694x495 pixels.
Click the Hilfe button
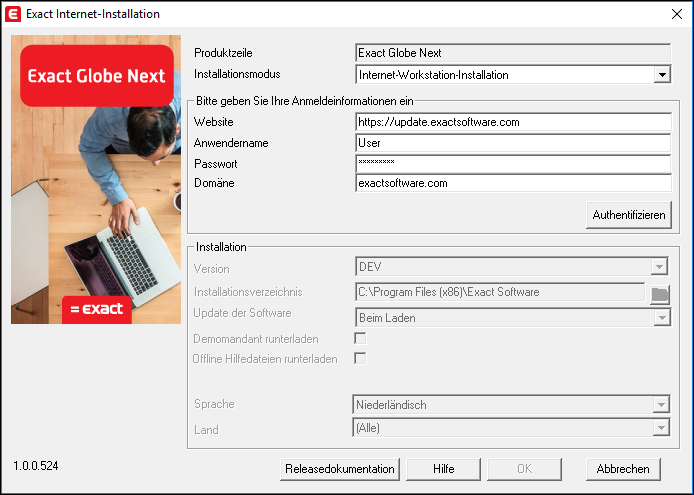(x=443, y=469)
